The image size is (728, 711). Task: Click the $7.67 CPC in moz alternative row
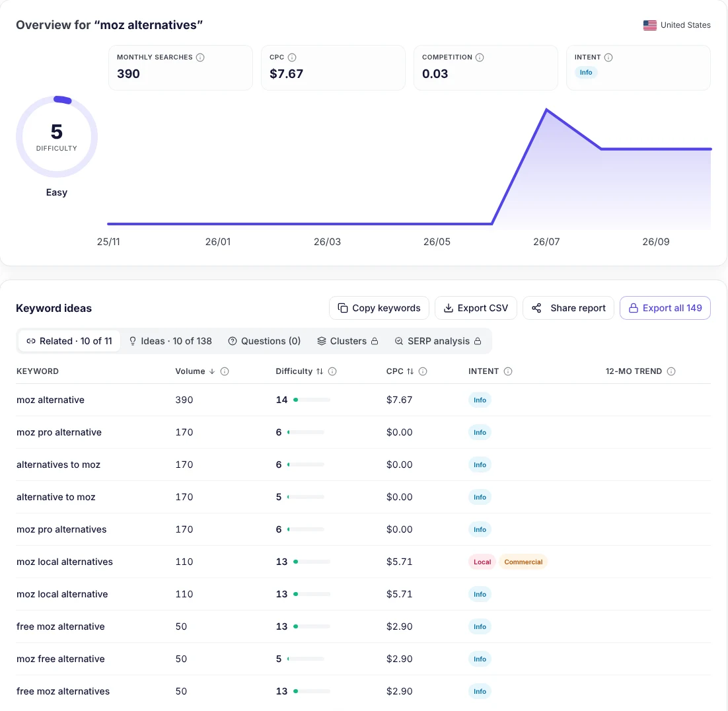[x=399, y=400]
